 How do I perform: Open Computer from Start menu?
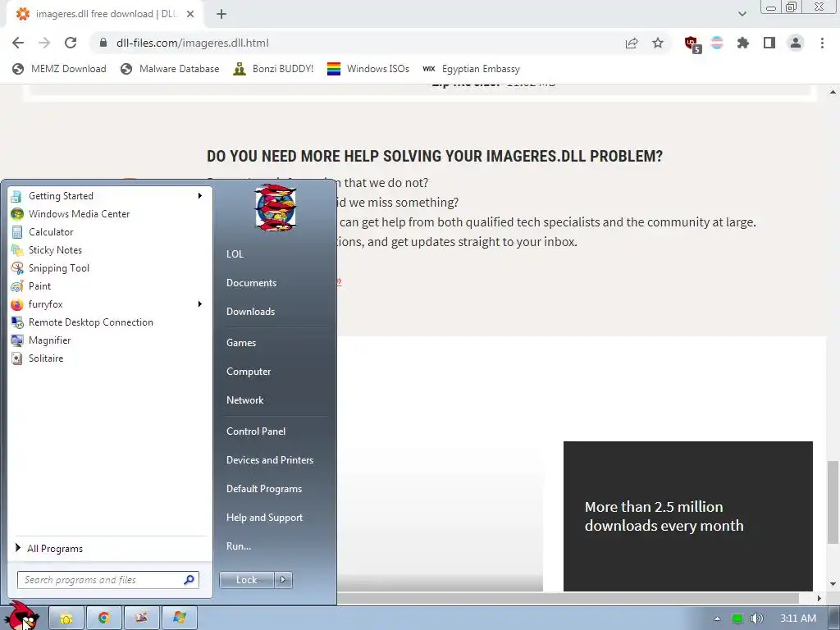pyautogui.click(x=248, y=372)
